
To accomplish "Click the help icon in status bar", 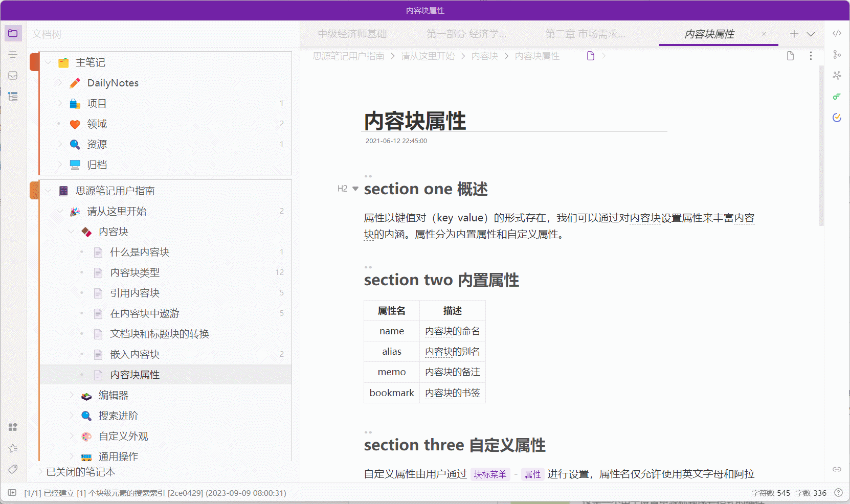I will pyautogui.click(x=838, y=493).
